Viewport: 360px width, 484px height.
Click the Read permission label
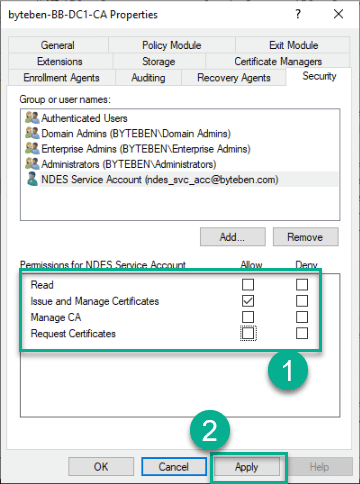tap(42, 285)
